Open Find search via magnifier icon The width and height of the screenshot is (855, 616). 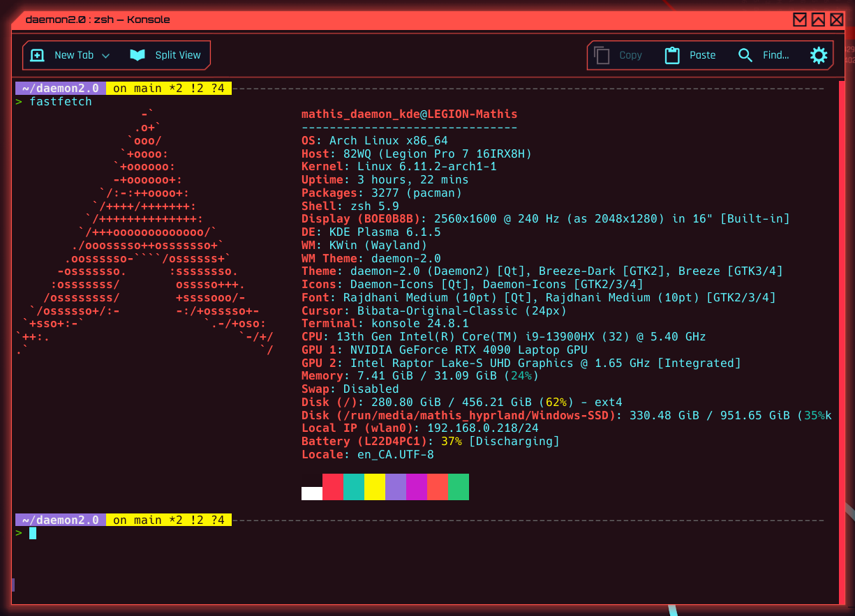tap(745, 55)
